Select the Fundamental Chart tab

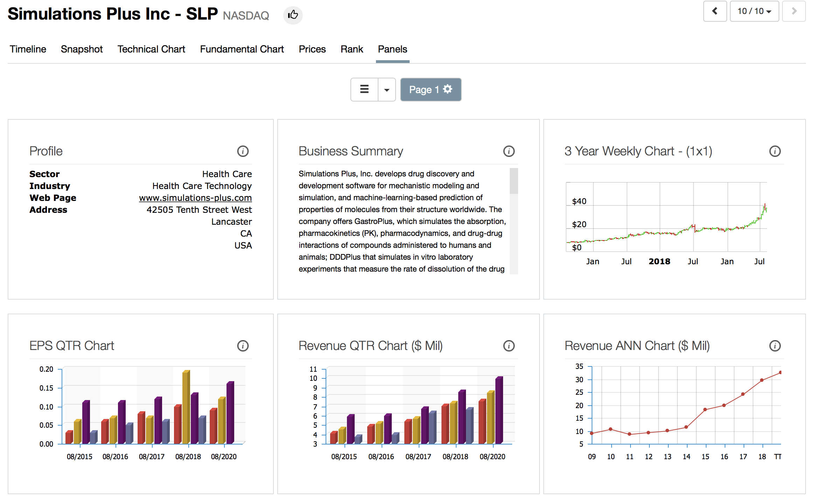242,49
